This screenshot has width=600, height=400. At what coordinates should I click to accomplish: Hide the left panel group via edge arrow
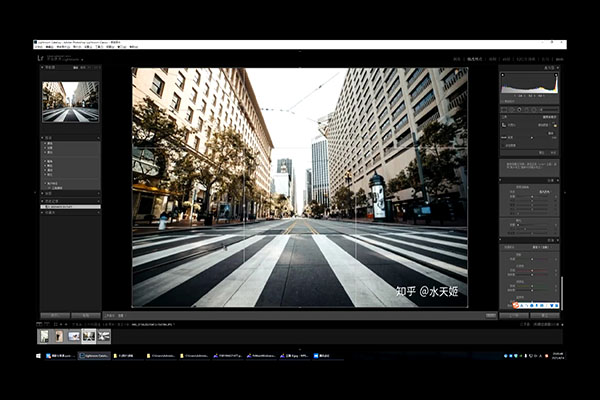(35, 193)
